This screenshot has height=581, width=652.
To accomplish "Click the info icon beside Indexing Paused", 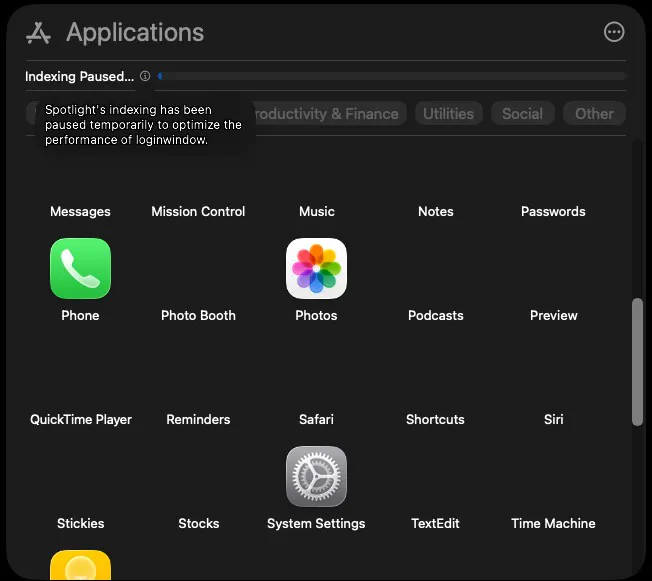I will (145, 76).
